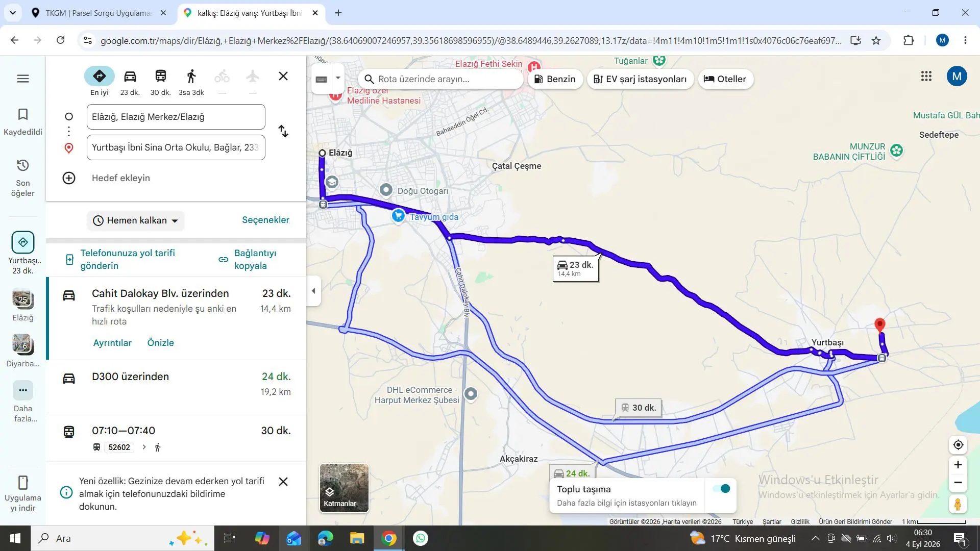Close the directions panel with X

tap(283, 76)
